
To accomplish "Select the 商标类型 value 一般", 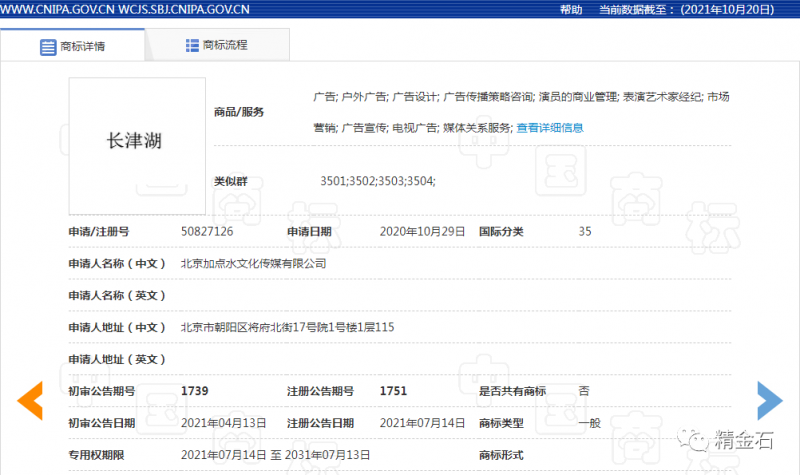I will coord(589,423).
